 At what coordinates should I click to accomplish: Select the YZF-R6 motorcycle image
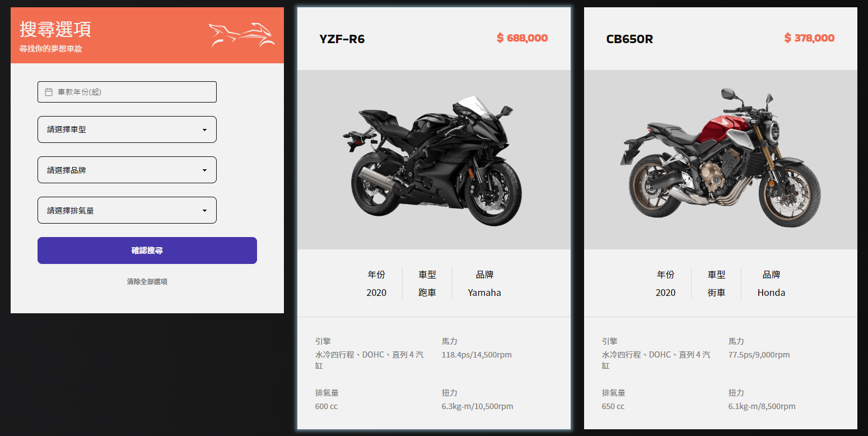[x=434, y=160]
